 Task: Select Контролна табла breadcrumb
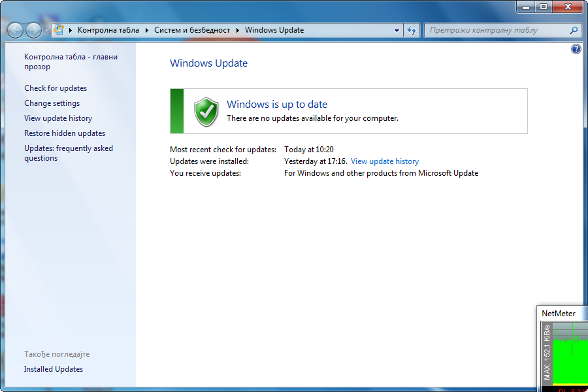108,30
